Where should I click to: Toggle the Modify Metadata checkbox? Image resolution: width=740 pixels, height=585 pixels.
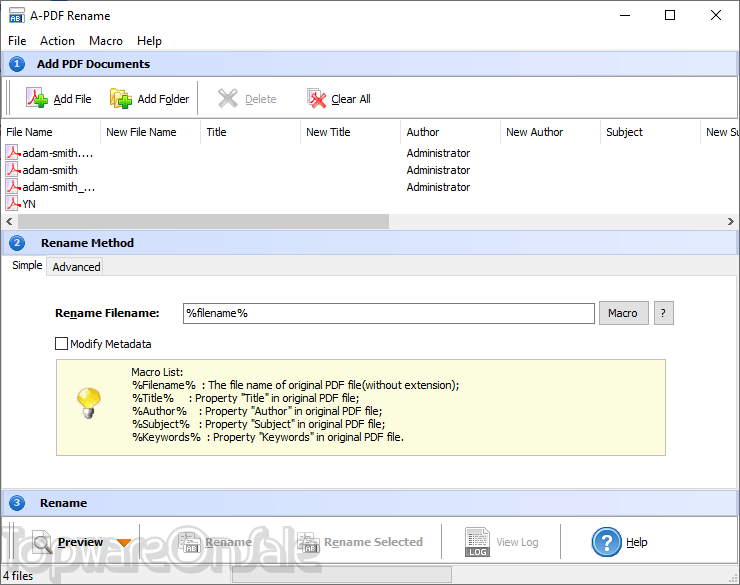pos(61,343)
